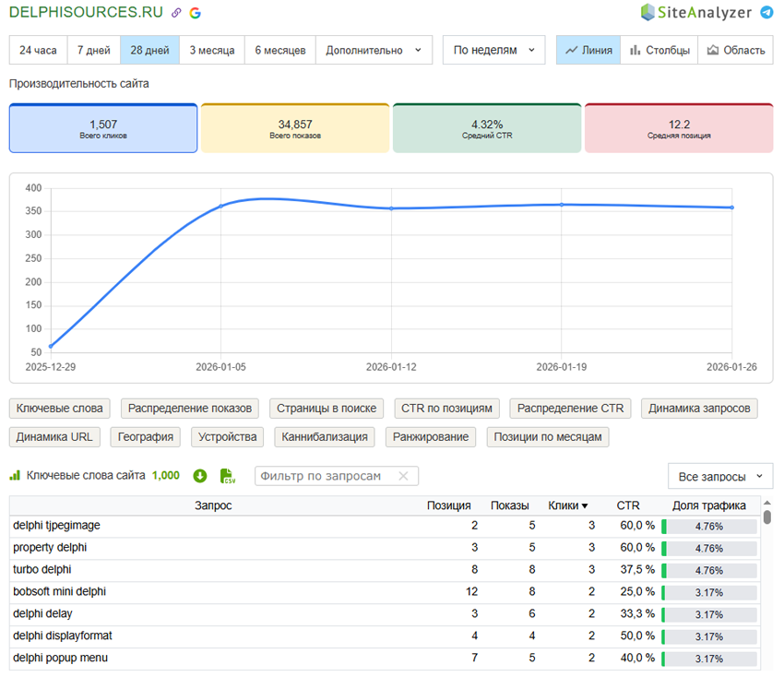This screenshot has height=677, width=784.
Task: Switch chart to Область view
Action: click(x=735, y=50)
